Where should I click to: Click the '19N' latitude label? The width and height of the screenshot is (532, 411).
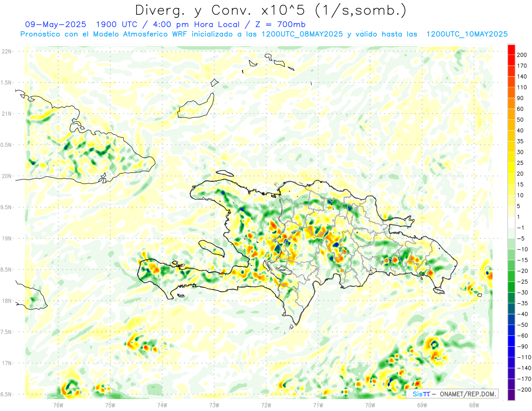[x=7, y=238]
